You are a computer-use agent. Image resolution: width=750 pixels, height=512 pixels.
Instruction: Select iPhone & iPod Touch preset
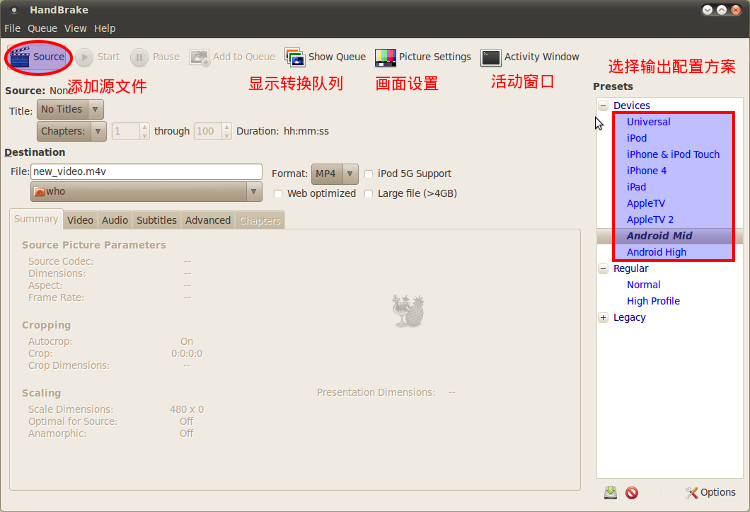click(673, 155)
